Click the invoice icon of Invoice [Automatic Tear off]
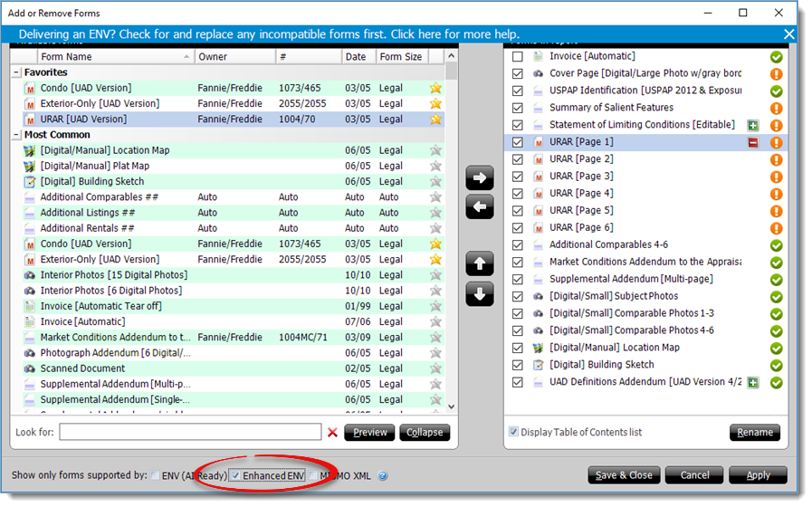This screenshot has width=812, height=507. pyautogui.click(x=30, y=307)
